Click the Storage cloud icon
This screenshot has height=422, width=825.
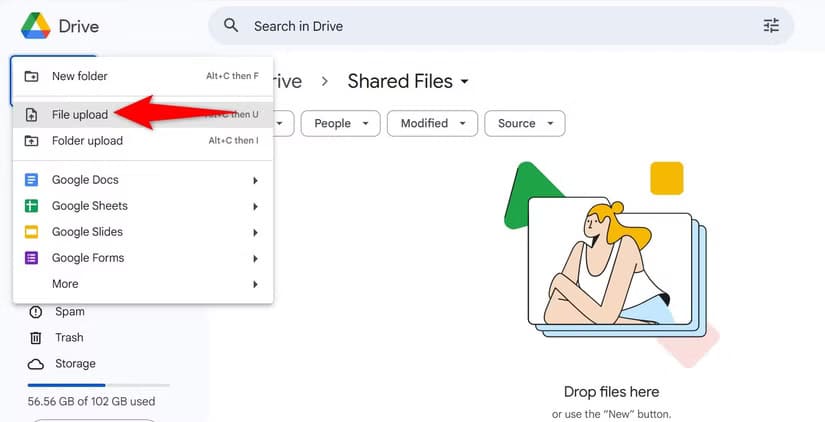tap(36, 364)
